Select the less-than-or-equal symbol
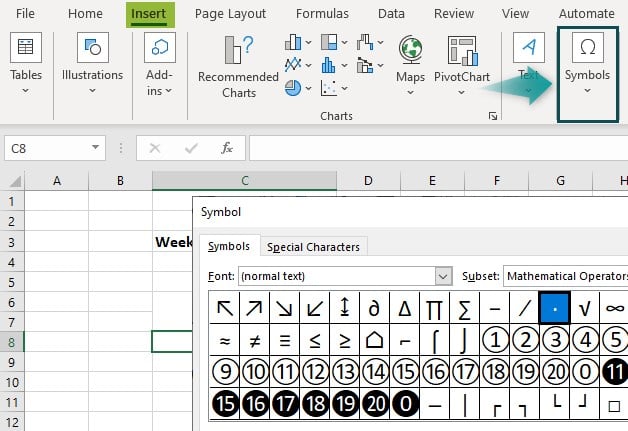628x431 pixels. point(315,340)
